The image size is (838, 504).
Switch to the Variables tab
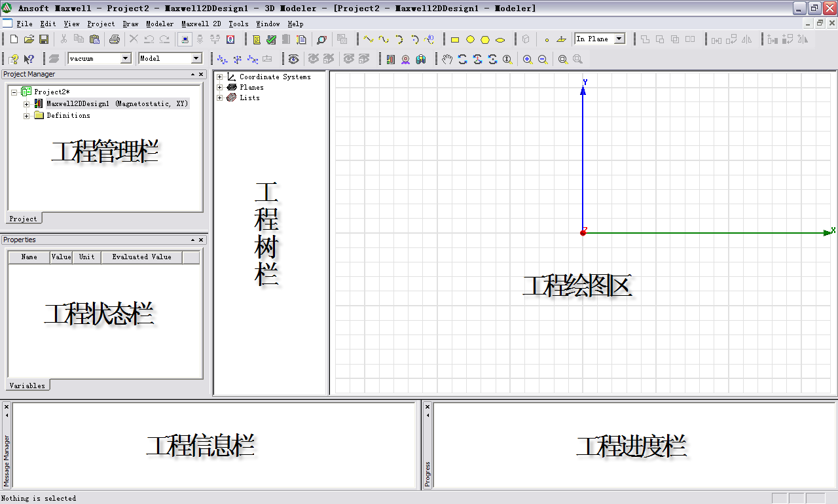coord(27,386)
